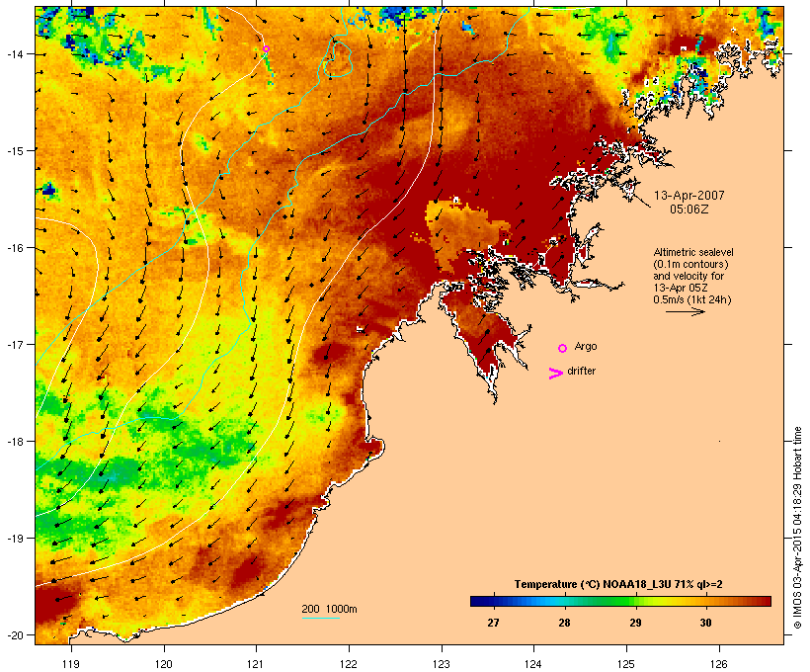Click the date label 13-Apr-2007

click(689, 196)
